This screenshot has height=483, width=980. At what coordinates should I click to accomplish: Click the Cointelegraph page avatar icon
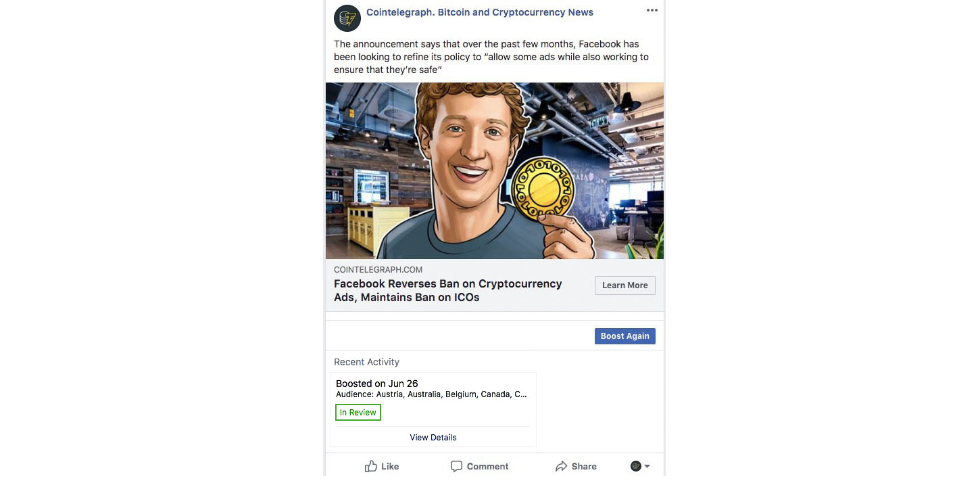tap(347, 18)
